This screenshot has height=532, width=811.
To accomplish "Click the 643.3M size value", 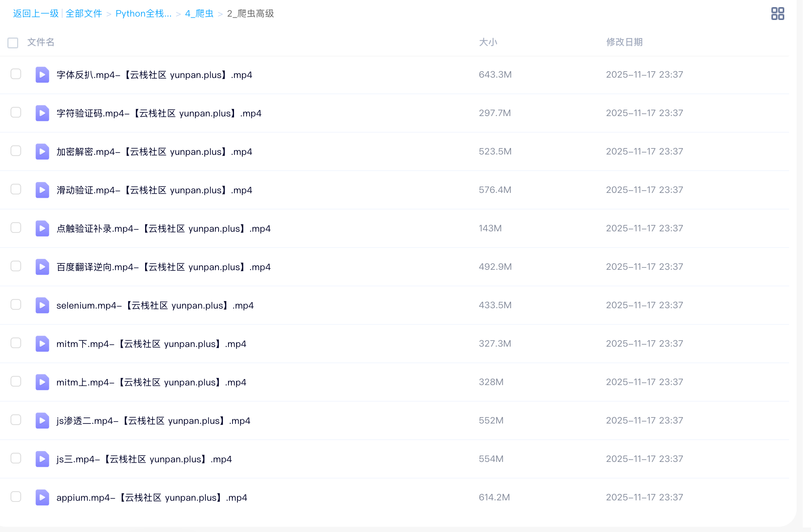I will click(x=495, y=75).
